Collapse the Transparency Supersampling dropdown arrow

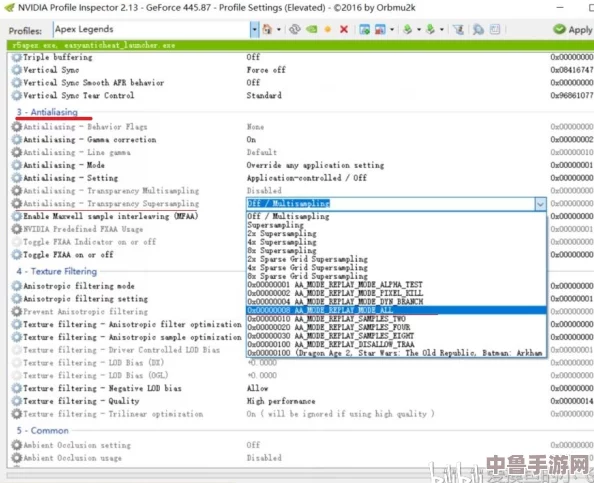(x=540, y=204)
